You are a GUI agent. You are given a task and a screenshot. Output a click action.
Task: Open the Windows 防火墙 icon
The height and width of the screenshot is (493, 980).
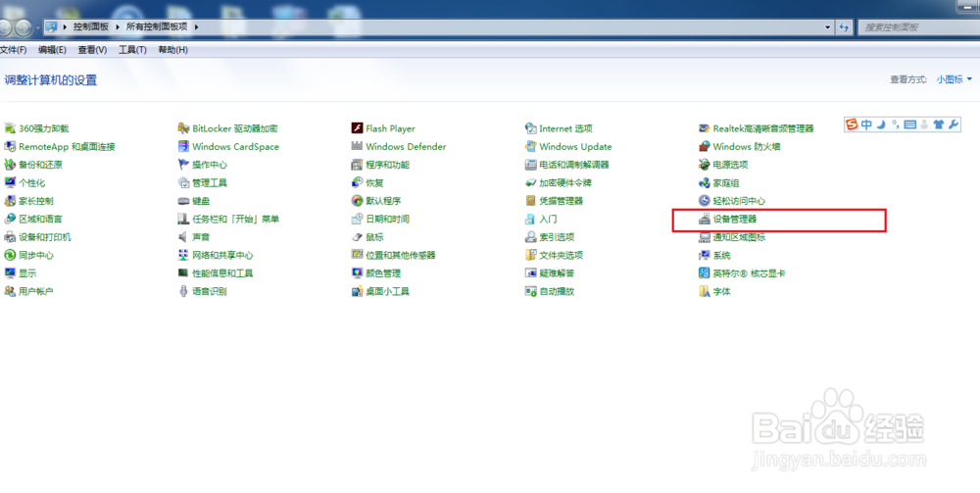tap(705, 147)
